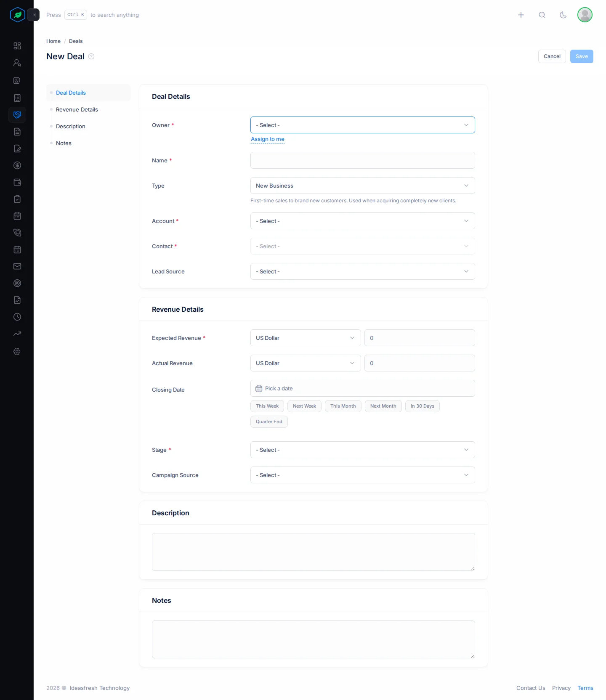
Task: Jump to Description section in side nav
Action: tap(71, 126)
